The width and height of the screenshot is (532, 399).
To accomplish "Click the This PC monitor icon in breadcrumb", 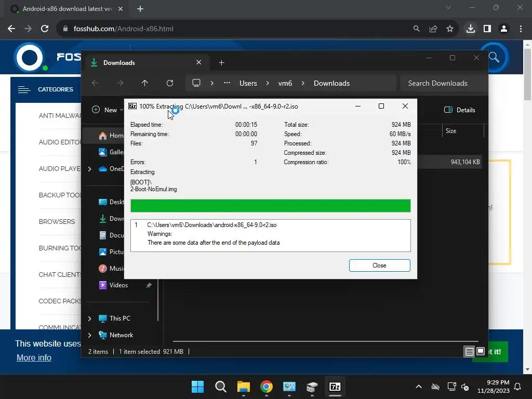I will (x=196, y=83).
